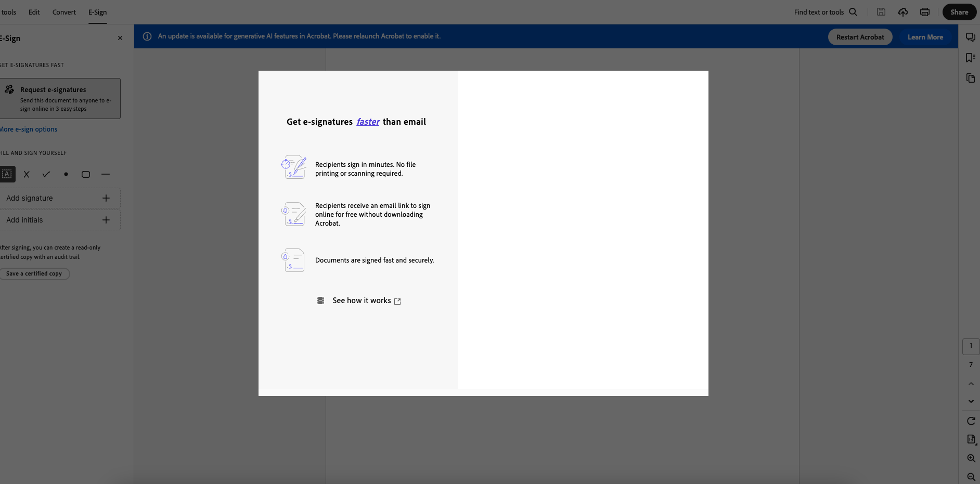This screenshot has height=484, width=980.
Task: Click Restart Acrobat button
Action: coord(860,36)
